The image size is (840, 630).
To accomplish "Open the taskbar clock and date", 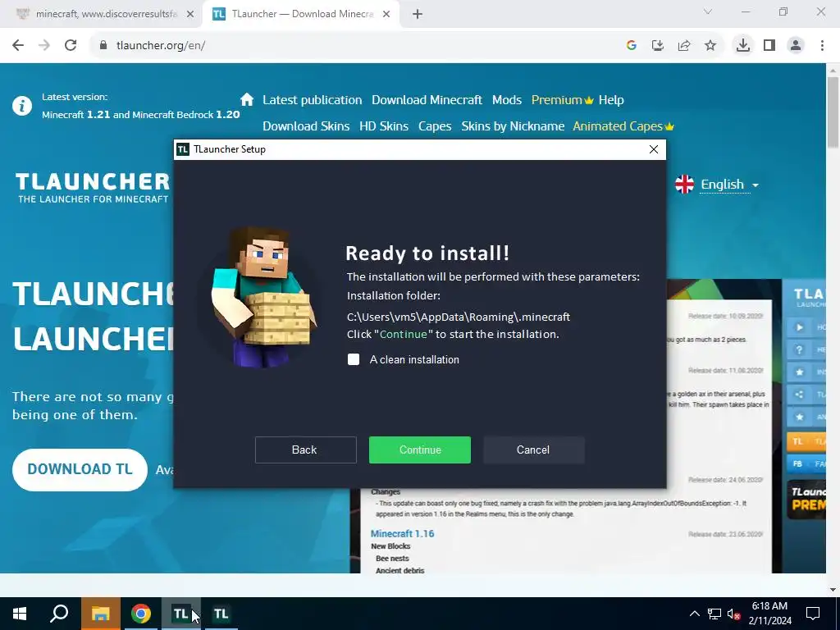I will (x=769, y=614).
